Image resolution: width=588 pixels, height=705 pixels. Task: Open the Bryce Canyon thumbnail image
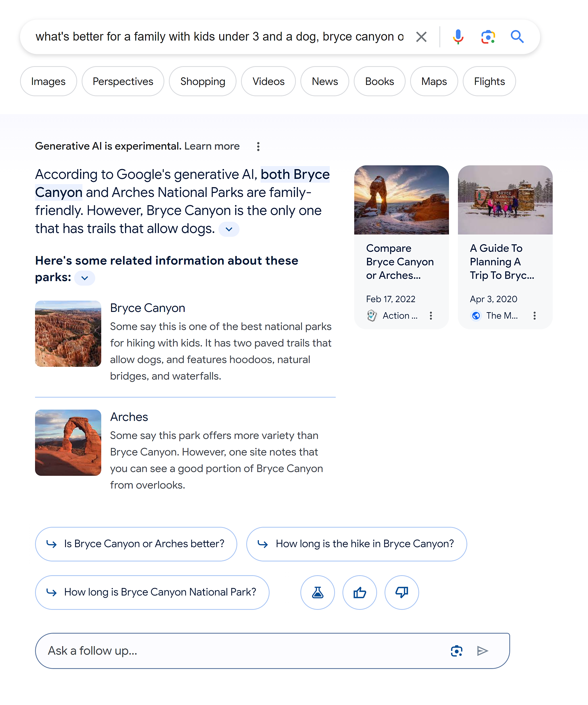point(68,333)
